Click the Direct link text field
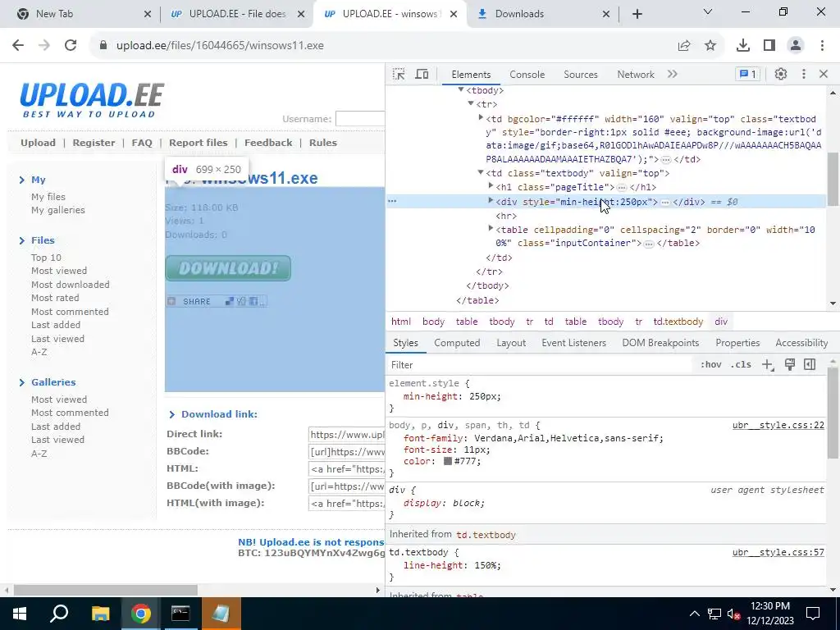Screen dimensions: 840x630 tap(347, 435)
